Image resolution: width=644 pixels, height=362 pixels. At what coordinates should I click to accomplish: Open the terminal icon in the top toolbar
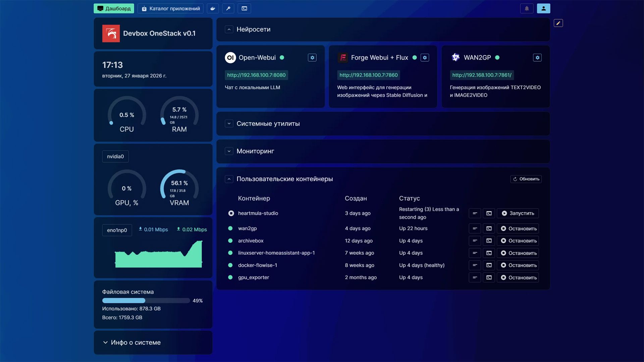pyautogui.click(x=244, y=8)
